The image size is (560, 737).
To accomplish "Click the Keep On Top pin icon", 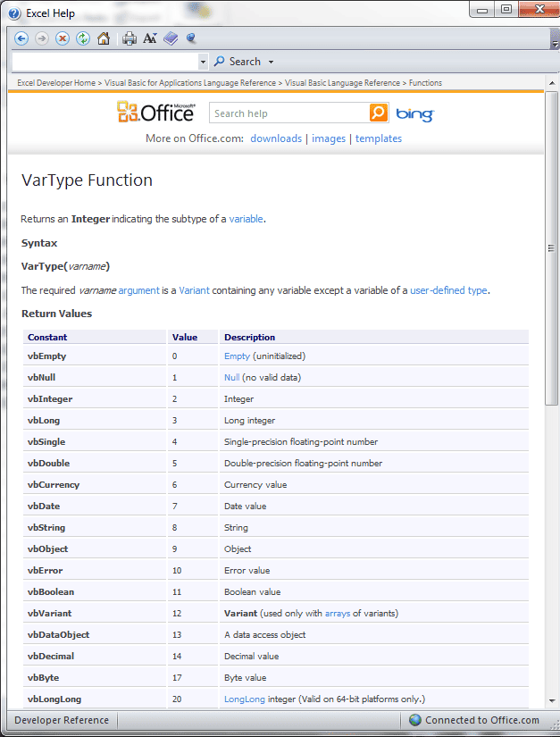I will [x=191, y=38].
